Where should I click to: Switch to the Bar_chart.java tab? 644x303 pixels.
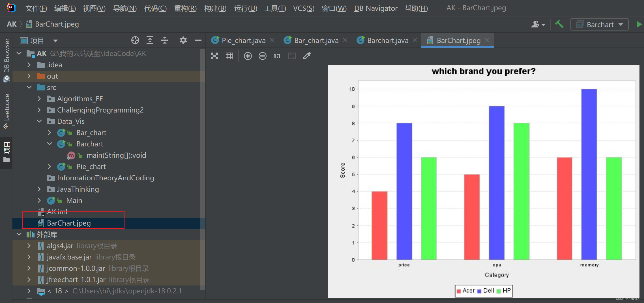coord(316,41)
